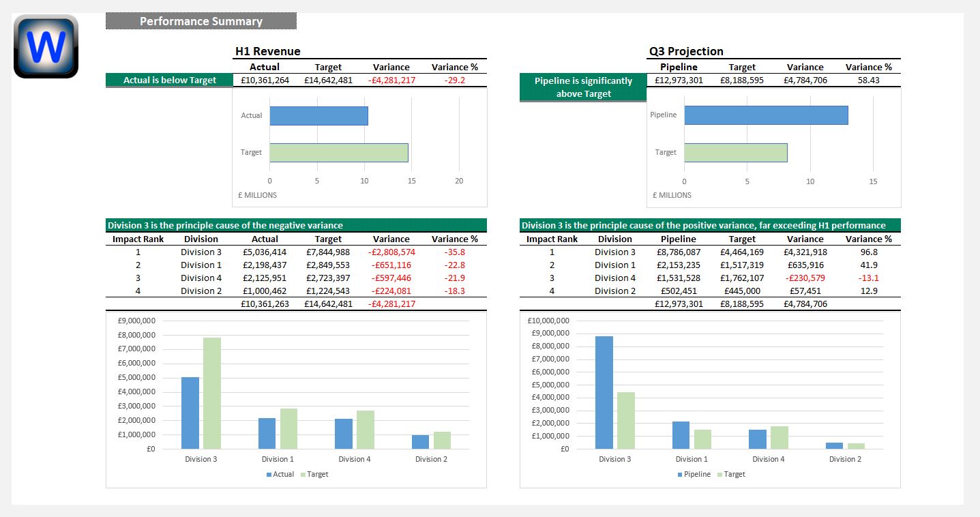The width and height of the screenshot is (980, 517).
Task: Click the red -£230,579 variance value
Action: point(805,278)
